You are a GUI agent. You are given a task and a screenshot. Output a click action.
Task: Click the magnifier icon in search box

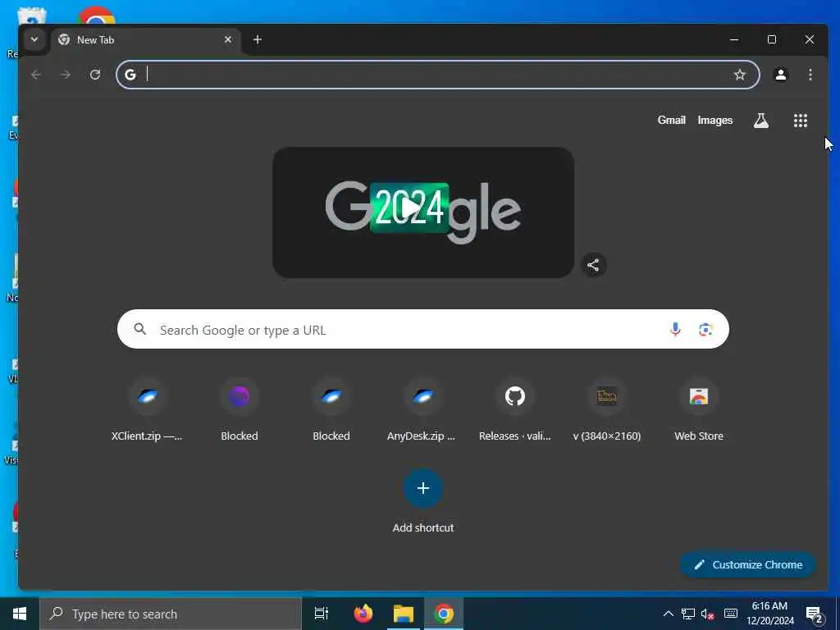(x=139, y=329)
